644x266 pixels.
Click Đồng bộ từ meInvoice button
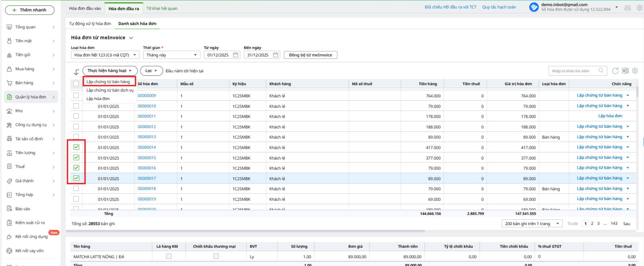coord(310,55)
